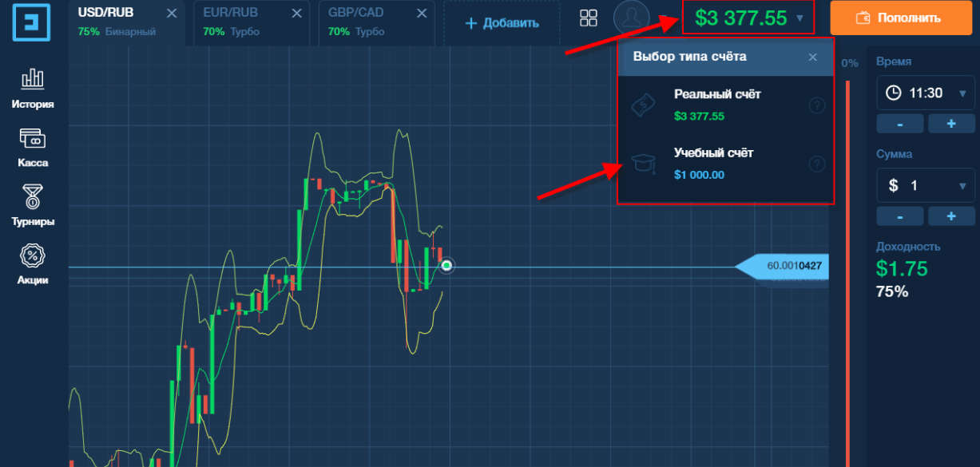Click the 75% payout text
Viewport: 980px width, 467px height.
pos(892,291)
